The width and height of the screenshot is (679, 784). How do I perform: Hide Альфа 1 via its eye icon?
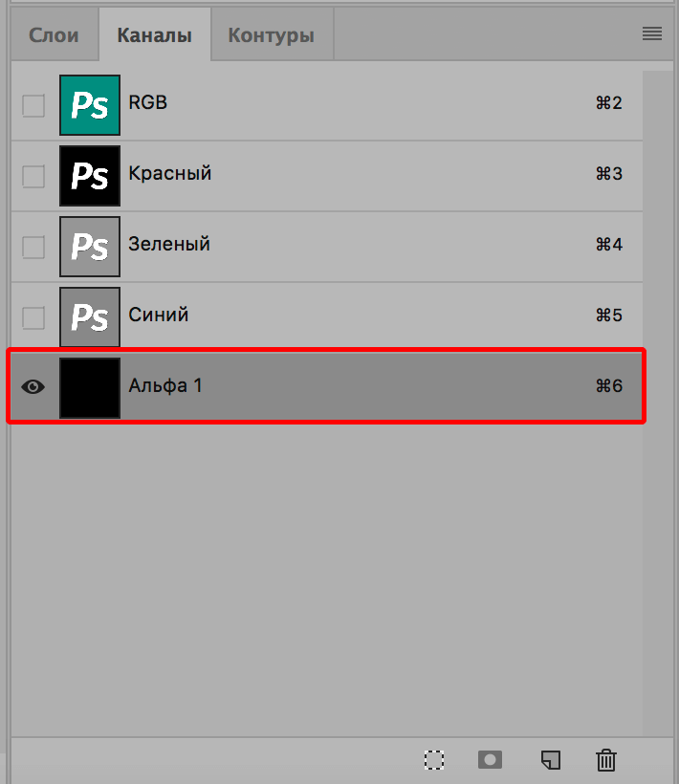(33, 386)
